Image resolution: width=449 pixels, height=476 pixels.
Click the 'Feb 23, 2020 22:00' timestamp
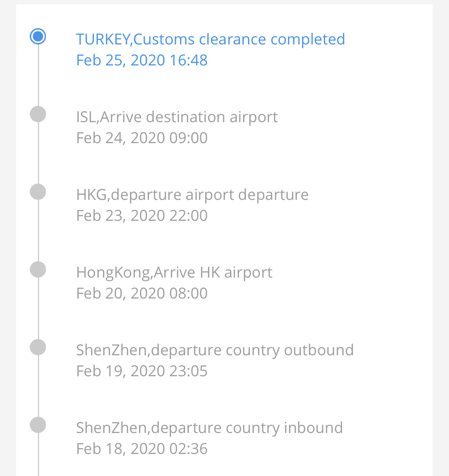(x=142, y=215)
